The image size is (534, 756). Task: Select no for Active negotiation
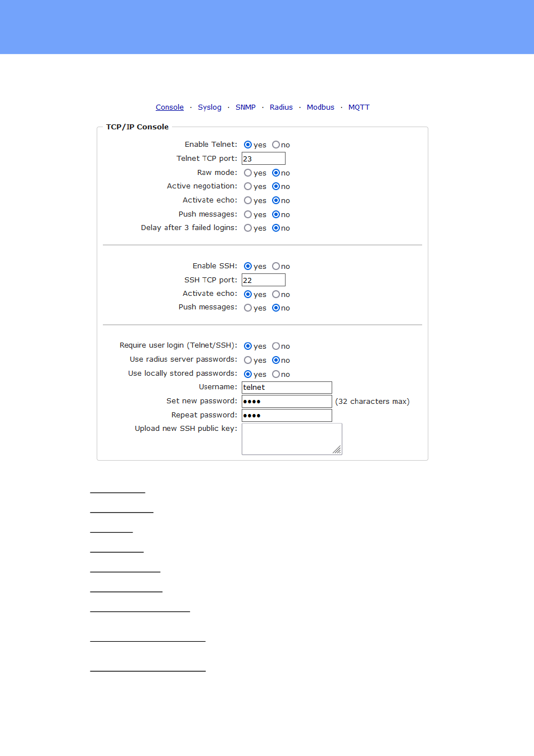coord(276,186)
